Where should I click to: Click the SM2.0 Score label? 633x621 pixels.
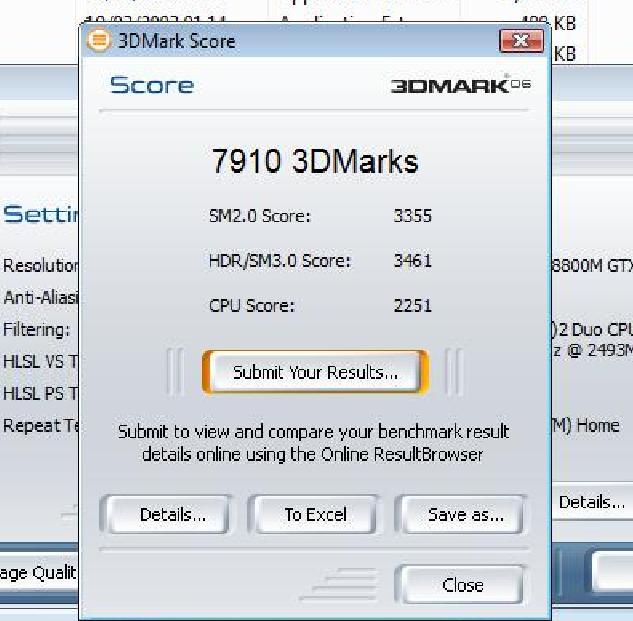[x=260, y=216]
